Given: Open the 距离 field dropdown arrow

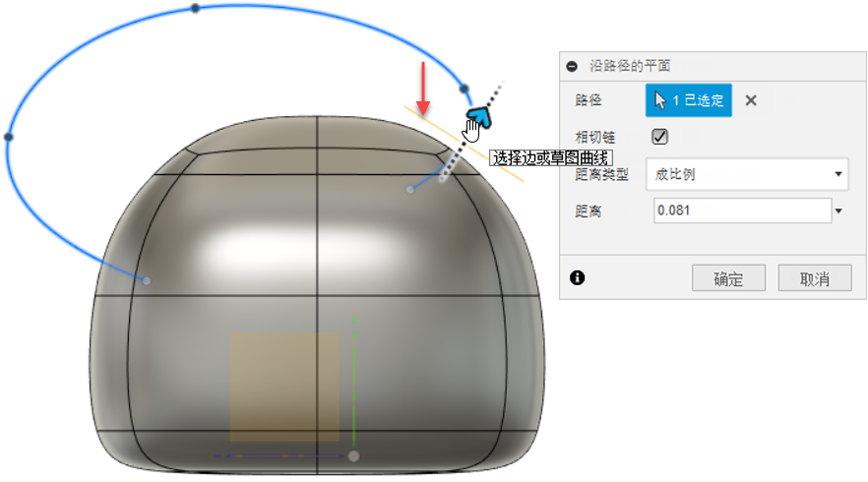Looking at the screenshot, I should coord(838,211).
